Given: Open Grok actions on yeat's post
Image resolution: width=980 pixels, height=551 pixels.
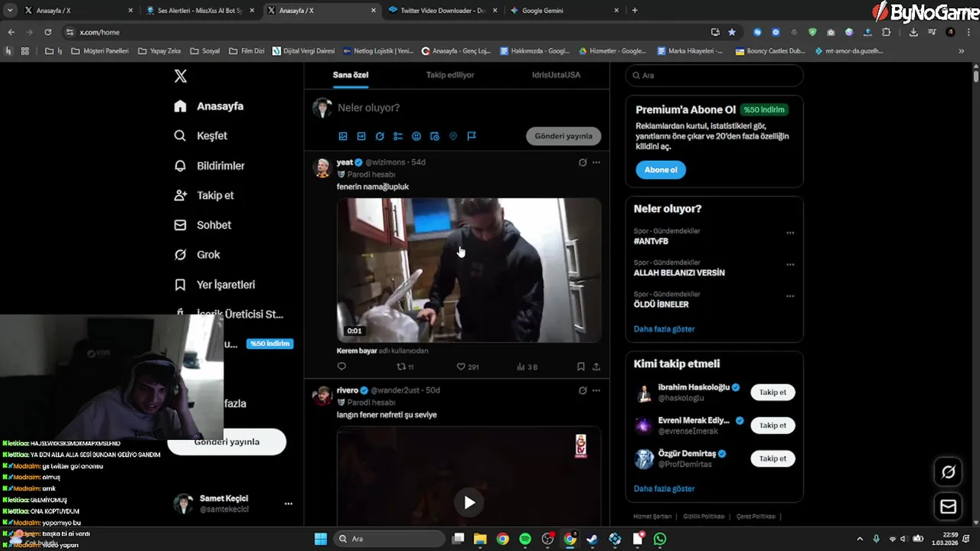Looking at the screenshot, I should 583,162.
